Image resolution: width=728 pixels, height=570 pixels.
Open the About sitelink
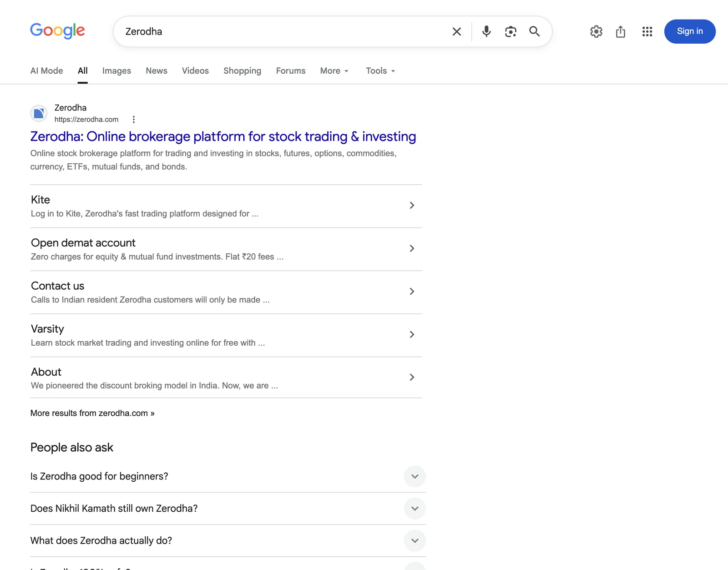tap(46, 372)
